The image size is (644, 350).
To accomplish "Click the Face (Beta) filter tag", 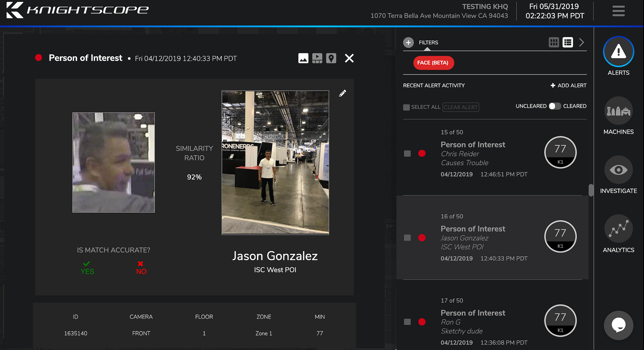I will click(x=433, y=63).
